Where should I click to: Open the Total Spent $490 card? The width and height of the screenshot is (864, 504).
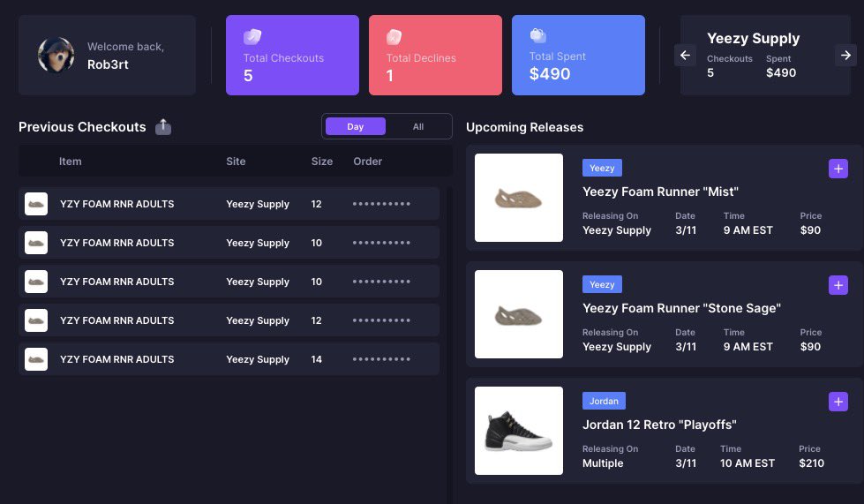pyautogui.click(x=579, y=55)
